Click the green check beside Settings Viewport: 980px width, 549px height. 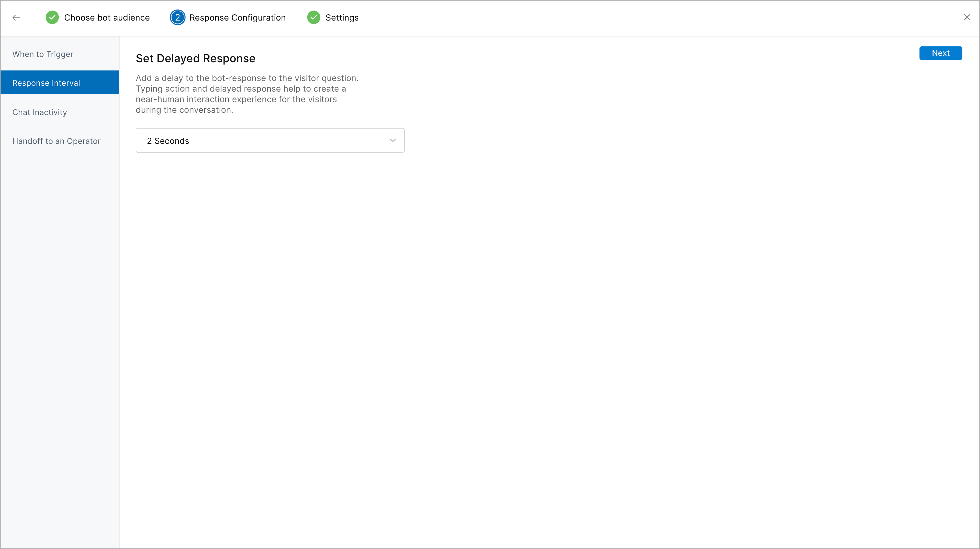313,18
